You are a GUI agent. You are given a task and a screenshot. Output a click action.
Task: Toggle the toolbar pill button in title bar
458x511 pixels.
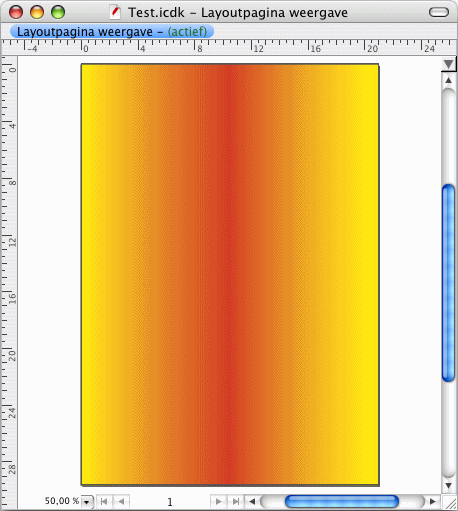[x=439, y=12]
